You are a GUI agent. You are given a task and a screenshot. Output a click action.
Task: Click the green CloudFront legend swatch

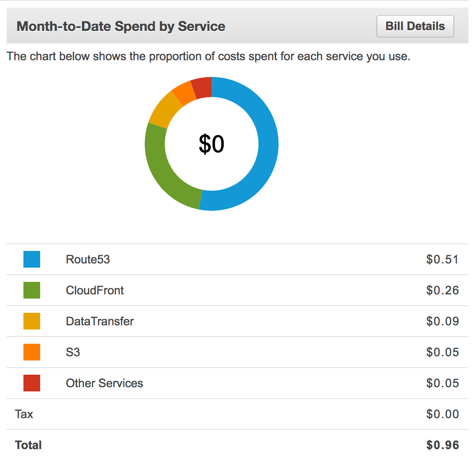coord(32,290)
